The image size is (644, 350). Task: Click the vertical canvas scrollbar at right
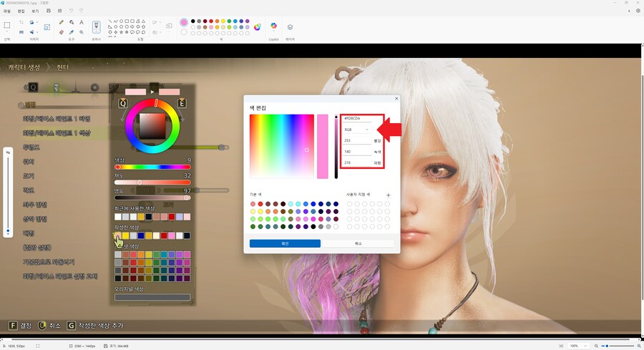tap(642, 187)
